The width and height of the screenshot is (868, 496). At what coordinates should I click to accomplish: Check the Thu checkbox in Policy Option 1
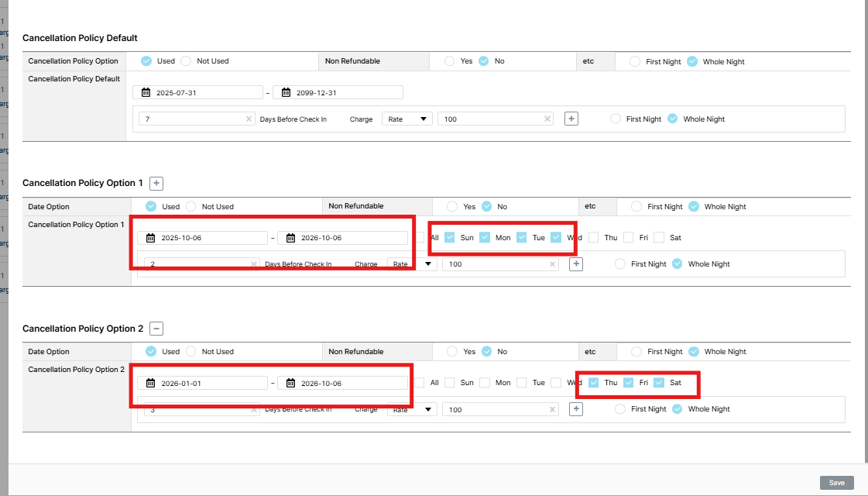[594, 237]
